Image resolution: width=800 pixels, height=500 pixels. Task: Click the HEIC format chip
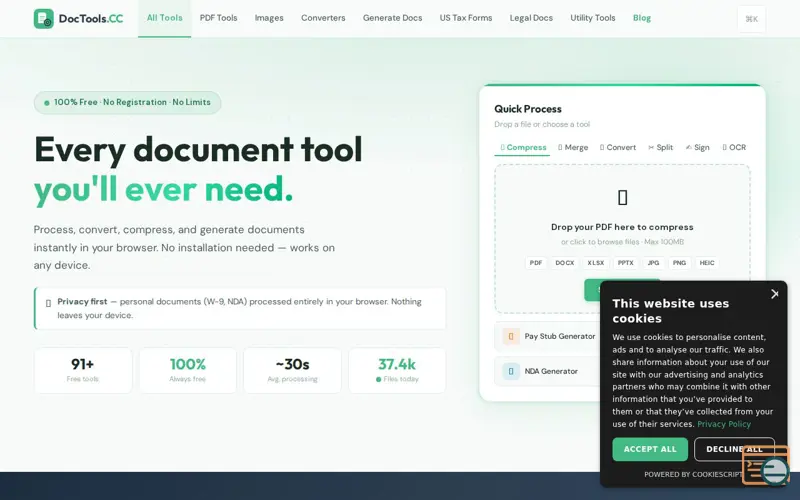click(707, 263)
